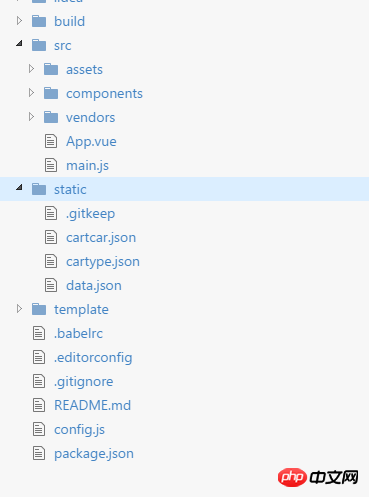The width and height of the screenshot is (369, 497).
Task: Click the App.vue file icon
Action: (x=51, y=141)
